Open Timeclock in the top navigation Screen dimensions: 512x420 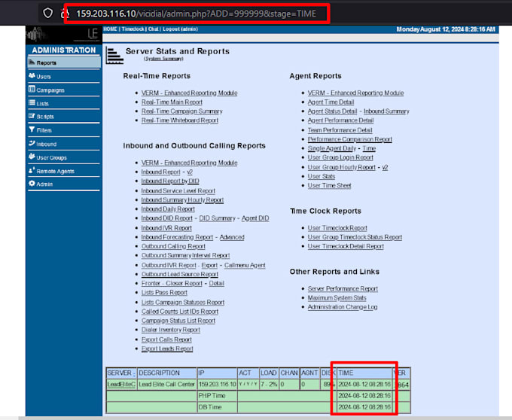[133, 29]
